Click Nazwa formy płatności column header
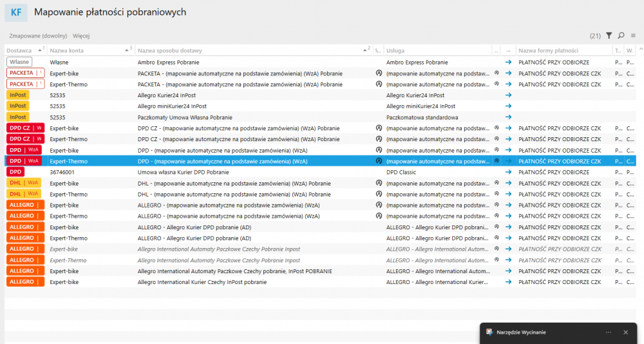This screenshot has width=644, height=344. pyautogui.click(x=548, y=50)
